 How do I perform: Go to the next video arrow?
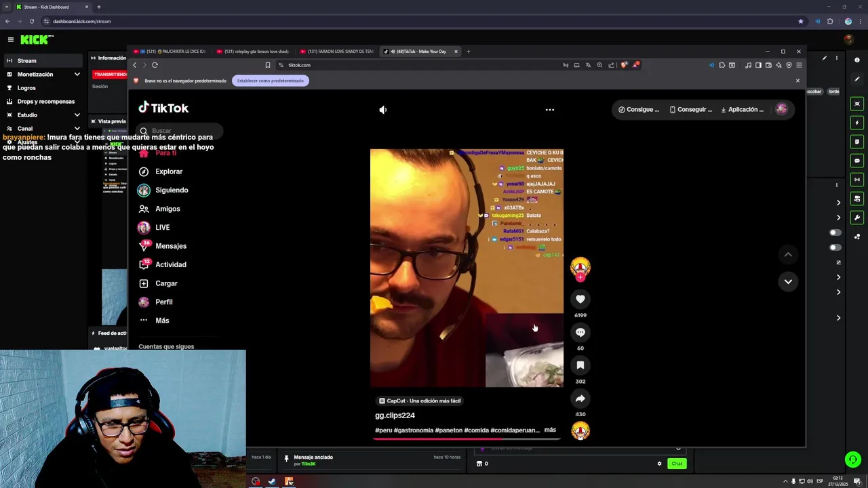(788, 281)
